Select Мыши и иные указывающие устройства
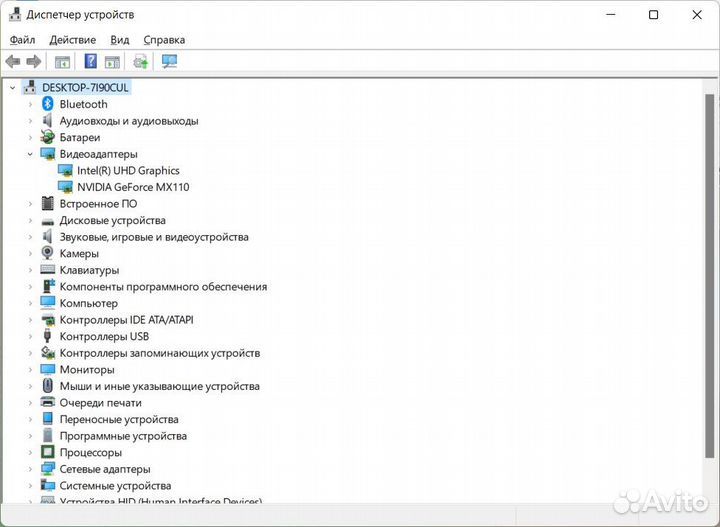 [159, 386]
